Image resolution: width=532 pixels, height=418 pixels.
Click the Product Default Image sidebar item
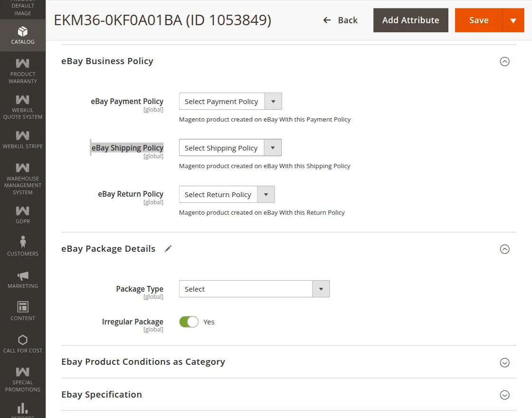[23, 8]
